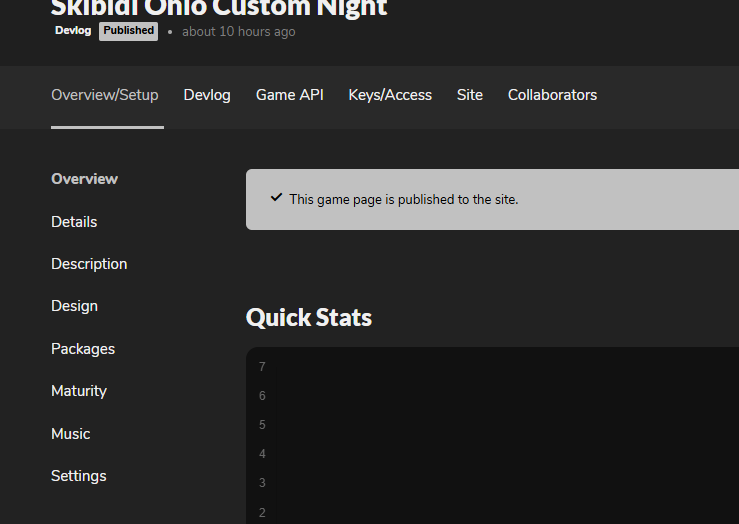This screenshot has height=524, width=739.
Task: Select the Site tab
Action: [470, 95]
